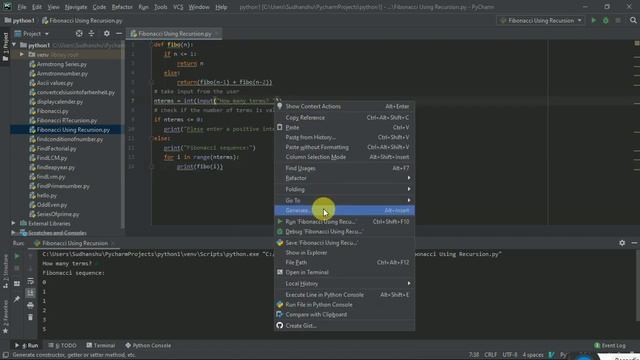Toggle soft-wrap icon in Run panel
The height and width of the screenshot is (360, 640).
[x=30, y=281]
